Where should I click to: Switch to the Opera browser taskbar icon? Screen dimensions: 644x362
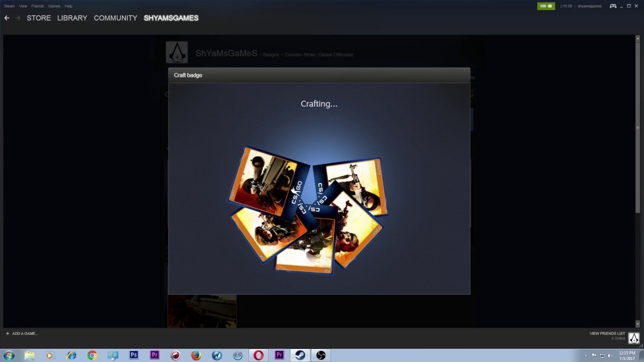click(x=259, y=355)
